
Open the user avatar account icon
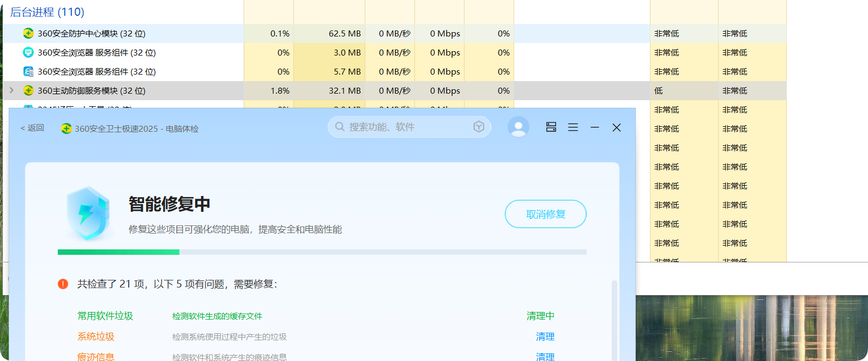pyautogui.click(x=519, y=127)
